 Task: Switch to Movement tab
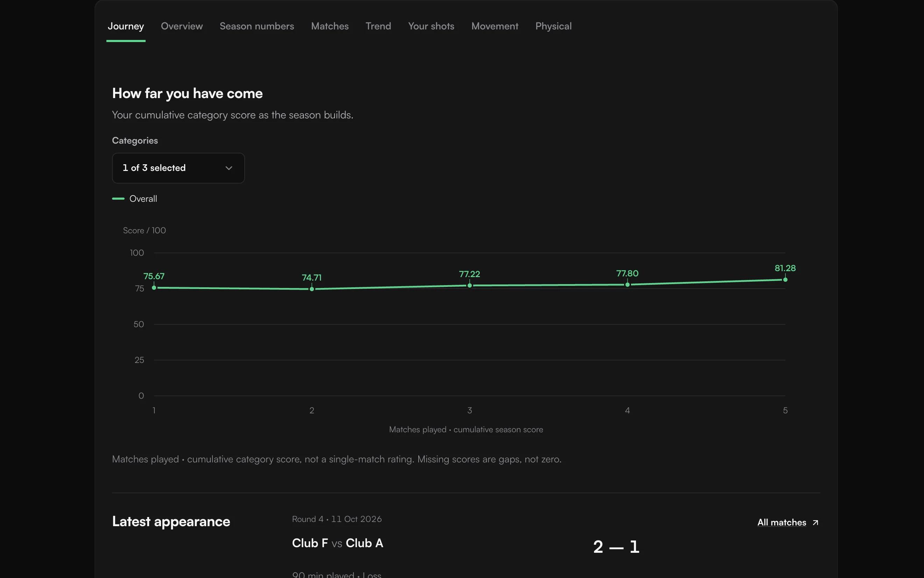pos(495,26)
